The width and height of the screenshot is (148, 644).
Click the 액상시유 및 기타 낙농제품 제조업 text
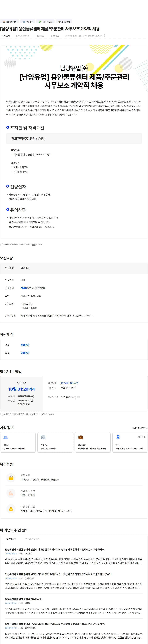pos(92,449)
